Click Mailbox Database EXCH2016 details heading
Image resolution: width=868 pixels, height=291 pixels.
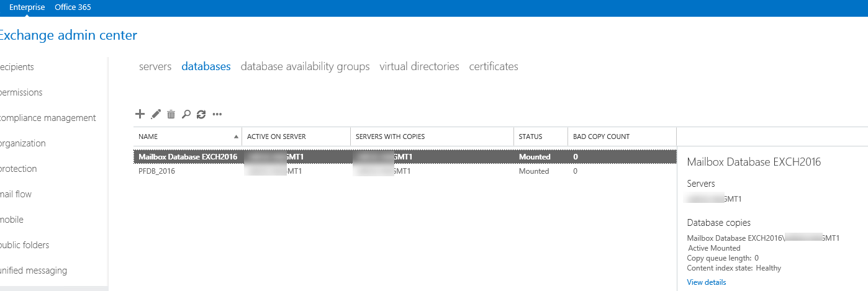coord(754,162)
